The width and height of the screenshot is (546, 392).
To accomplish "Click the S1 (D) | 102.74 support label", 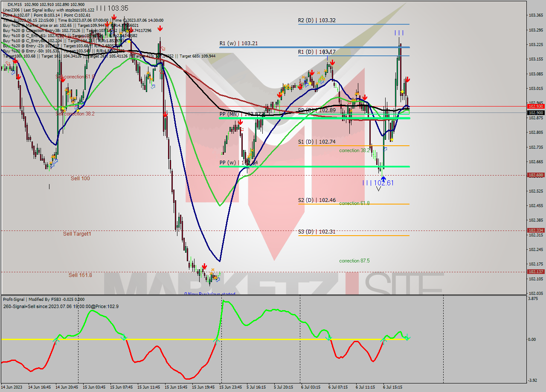I will click(x=317, y=142).
